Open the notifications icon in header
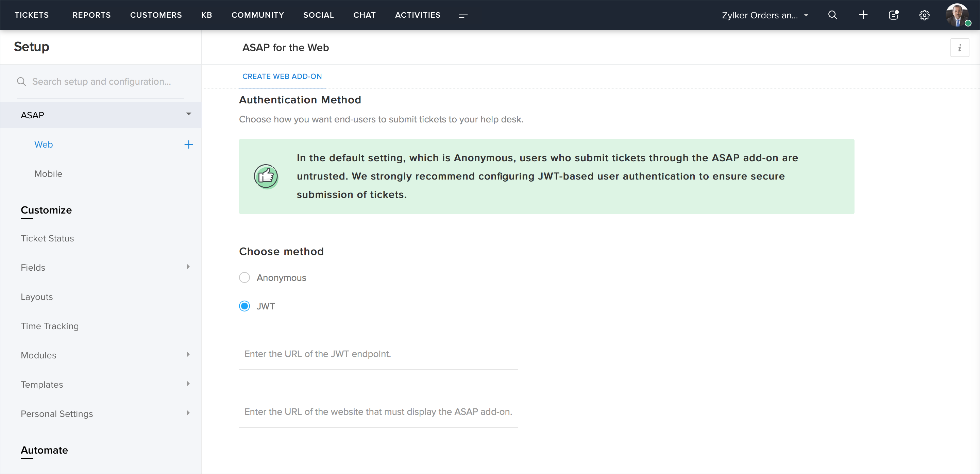The width and height of the screenshot is (980, 474). point(894,15)
